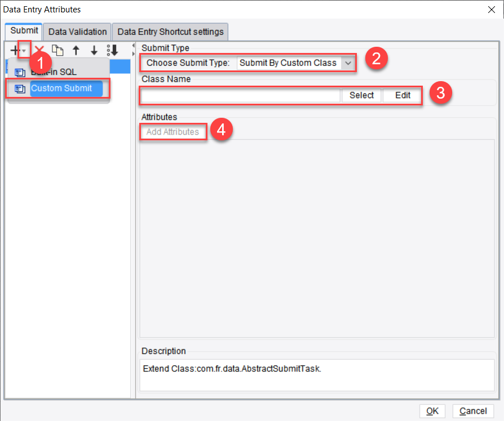
Task: Move selected item up with arrow
Action: (x=76, y=50)
